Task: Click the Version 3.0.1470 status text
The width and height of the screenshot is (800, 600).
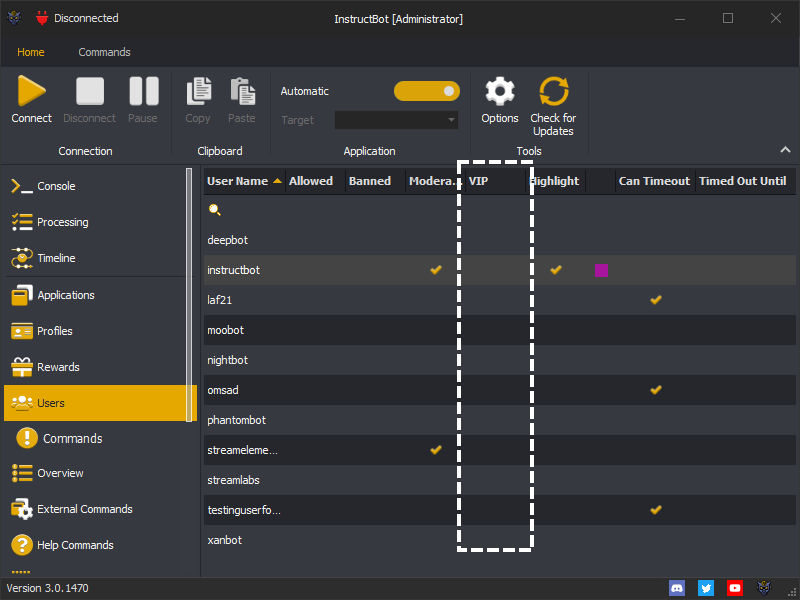Action: [47, 588]
